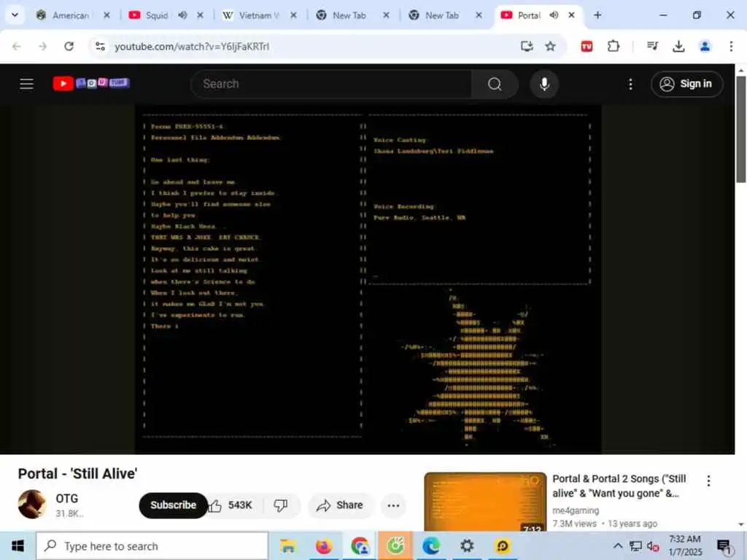Viewport: 747px width, 560px height.
Task: Share the Still Alive video
Action: (x=340, y=505)
